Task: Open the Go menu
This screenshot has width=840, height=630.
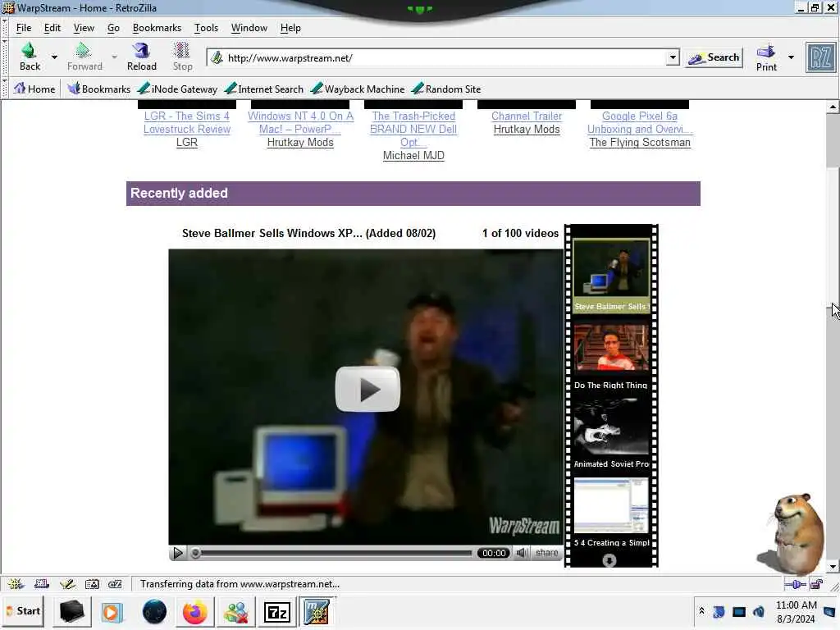Action: click(x=113, y=28)
